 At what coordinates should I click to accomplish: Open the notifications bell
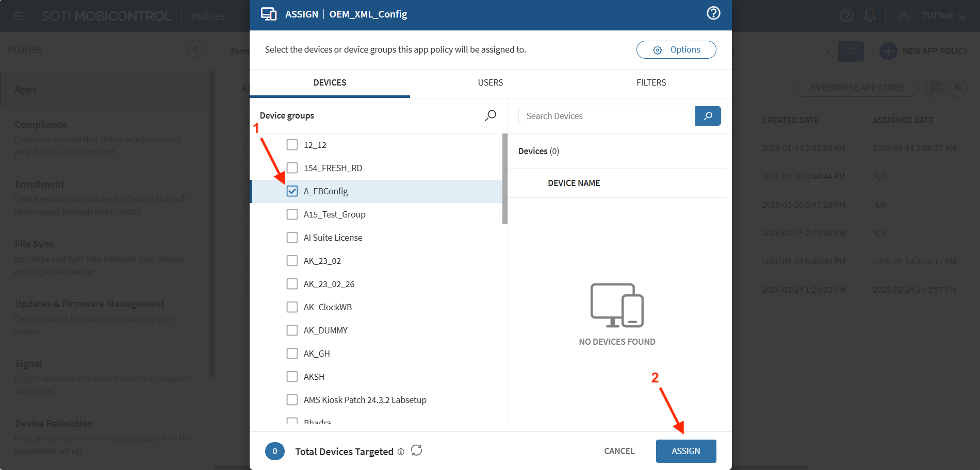[x=870, y=15]
